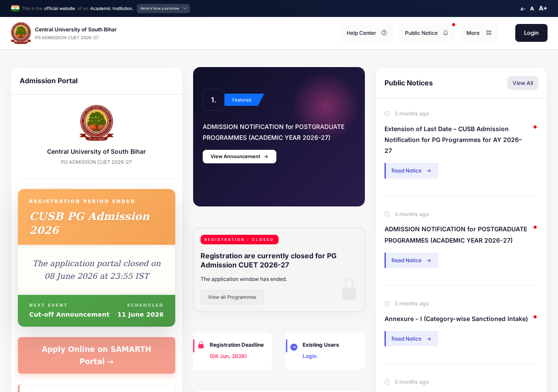Select the "Admission Portal" panel heading
Viewport: 558px width, 392px height.
(x=49, y=81)
